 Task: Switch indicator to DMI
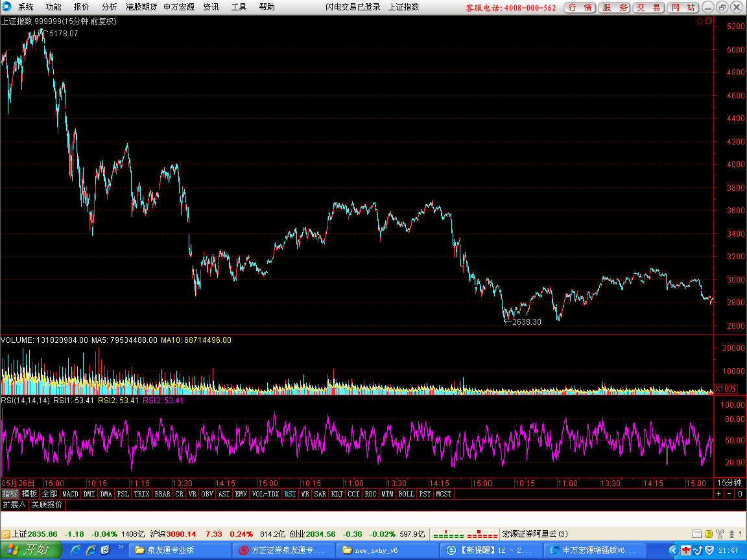(x=89, y=494)
